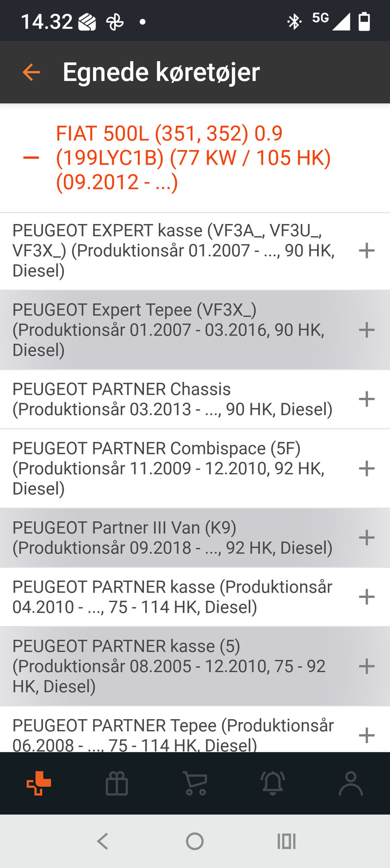Open the parts catalog home tab
This screenshot has width=390, height=868.
pos(39,783)
